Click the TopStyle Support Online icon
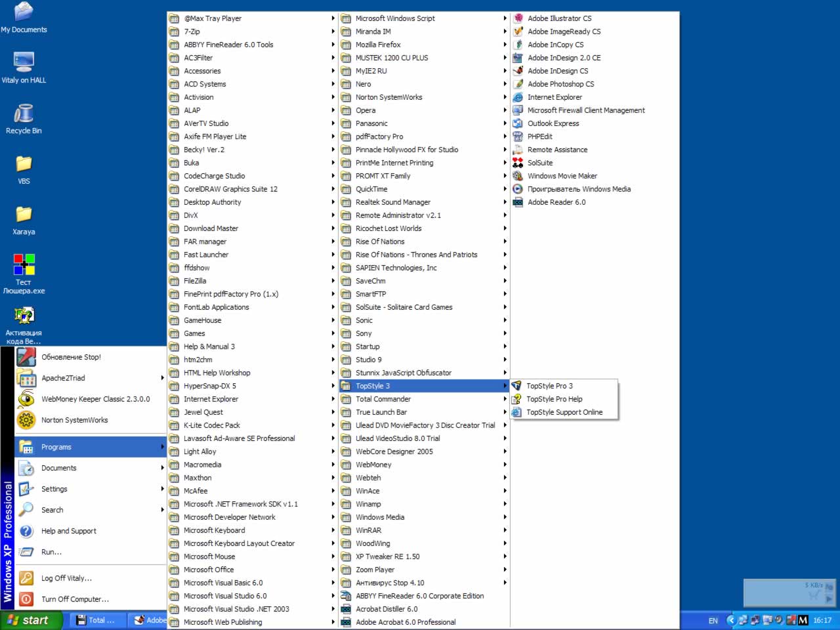 517,412
